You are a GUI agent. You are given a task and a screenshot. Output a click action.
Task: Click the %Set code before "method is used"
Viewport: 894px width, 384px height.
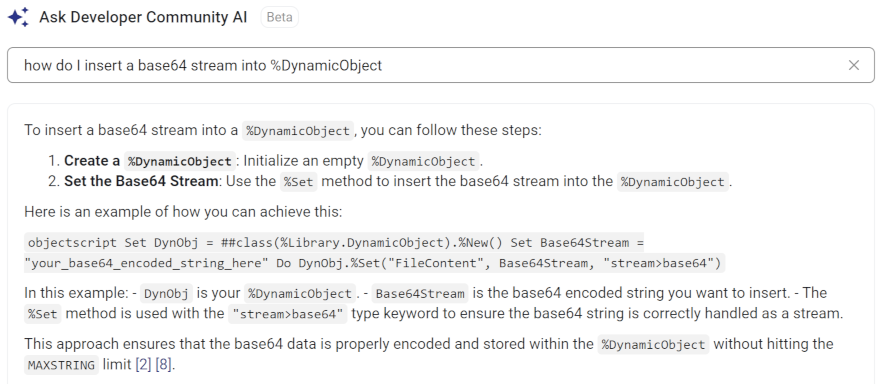pyautogui.click(x=43, y=314)
